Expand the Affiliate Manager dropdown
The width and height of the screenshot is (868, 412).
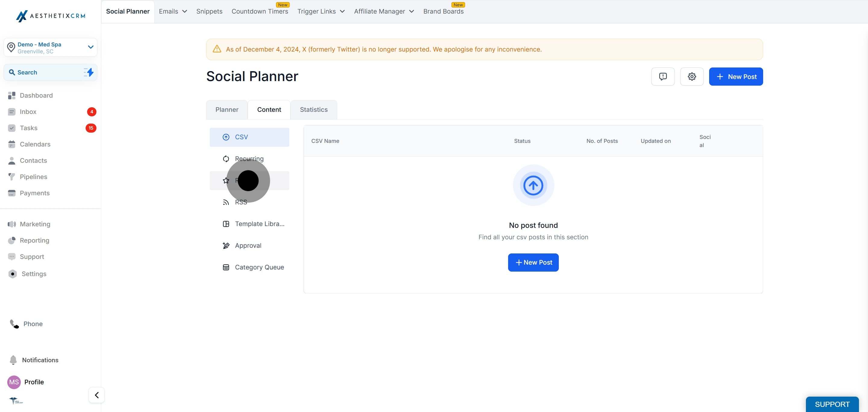[x=384, y=11]
